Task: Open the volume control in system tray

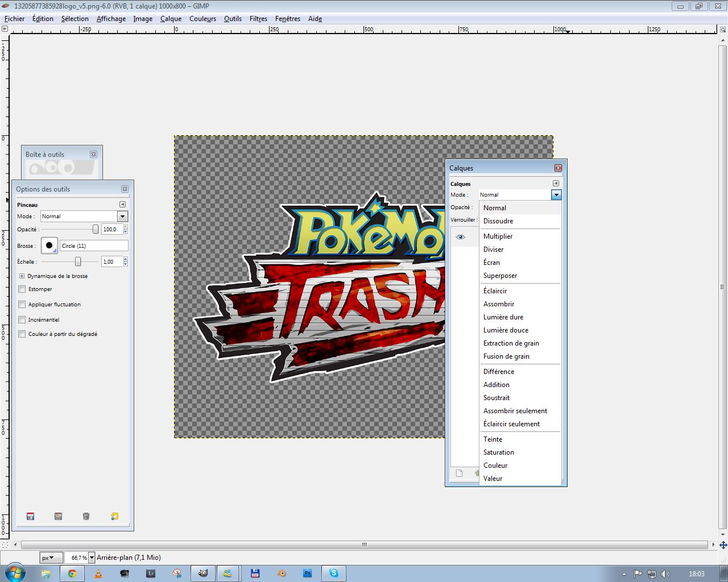Action: coord(665,574)
